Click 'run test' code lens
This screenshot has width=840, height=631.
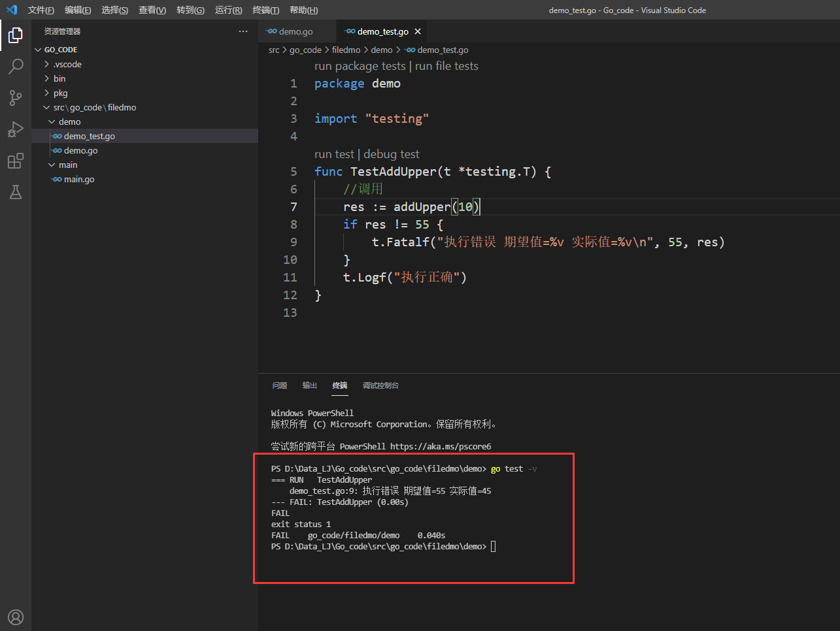click(x=334, y=154)
